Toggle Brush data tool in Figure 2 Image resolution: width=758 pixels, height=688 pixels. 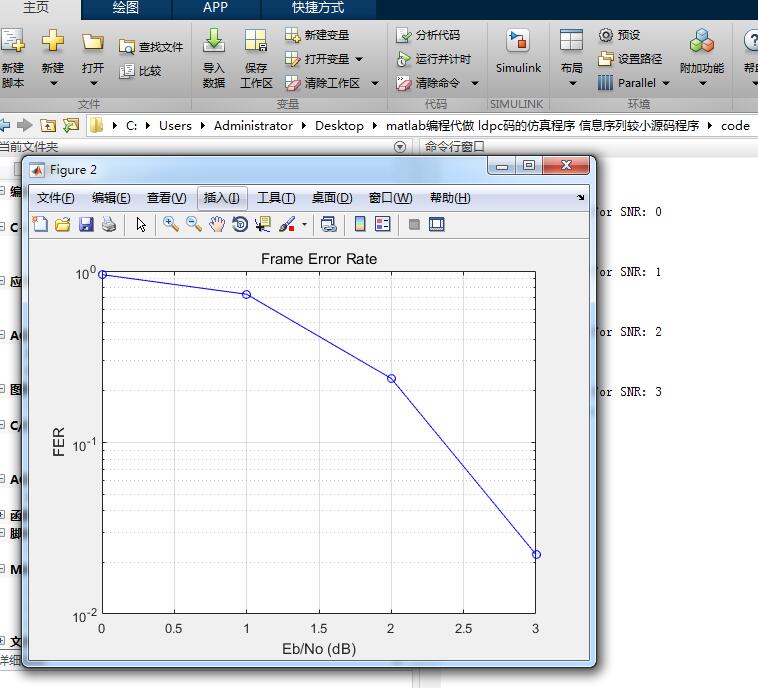coord(287,224)
